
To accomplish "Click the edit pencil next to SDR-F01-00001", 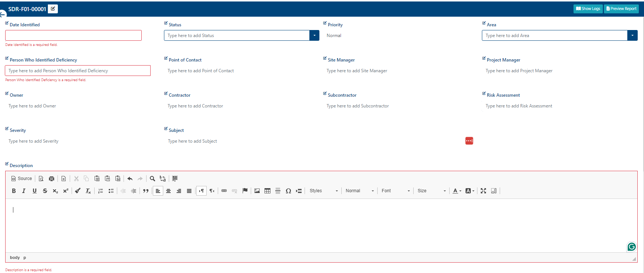I will tap(53, 9).
